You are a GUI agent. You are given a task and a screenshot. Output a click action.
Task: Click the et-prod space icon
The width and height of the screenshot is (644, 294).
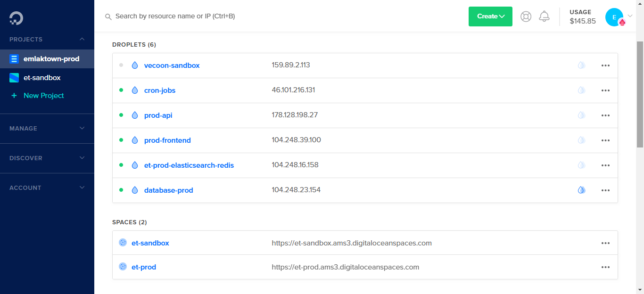[123, 267]
